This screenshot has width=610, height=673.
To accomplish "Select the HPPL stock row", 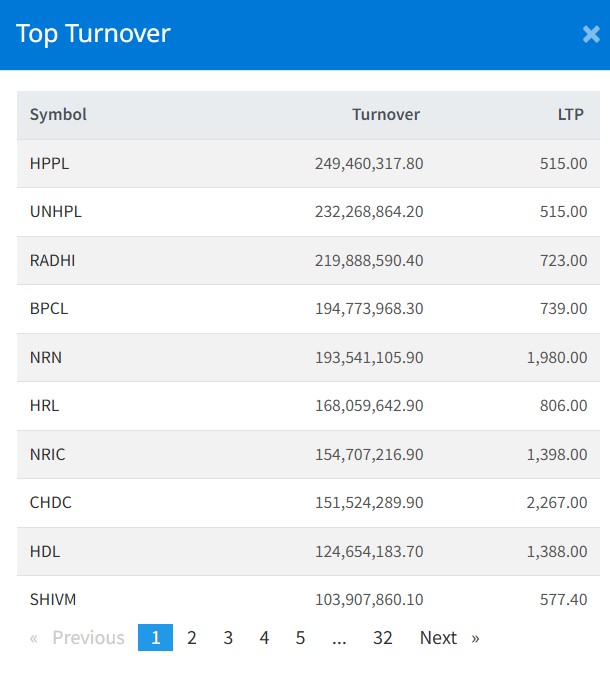I will [x=50, y=163].
